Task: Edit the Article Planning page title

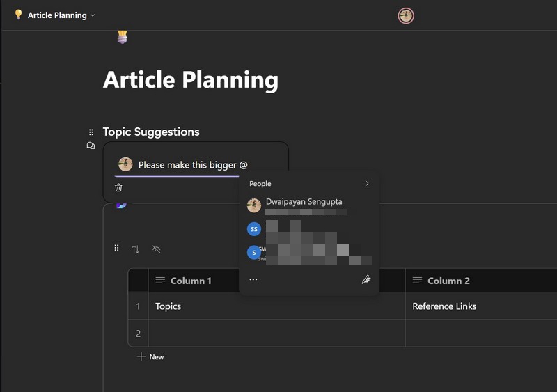Action: pyautogui.click(x=191, y=79)
